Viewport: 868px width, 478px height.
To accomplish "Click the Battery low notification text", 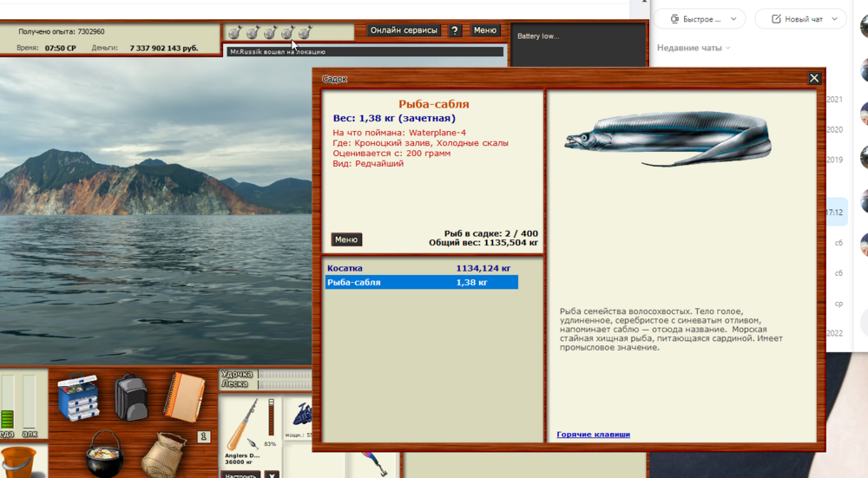I will 538,36.
